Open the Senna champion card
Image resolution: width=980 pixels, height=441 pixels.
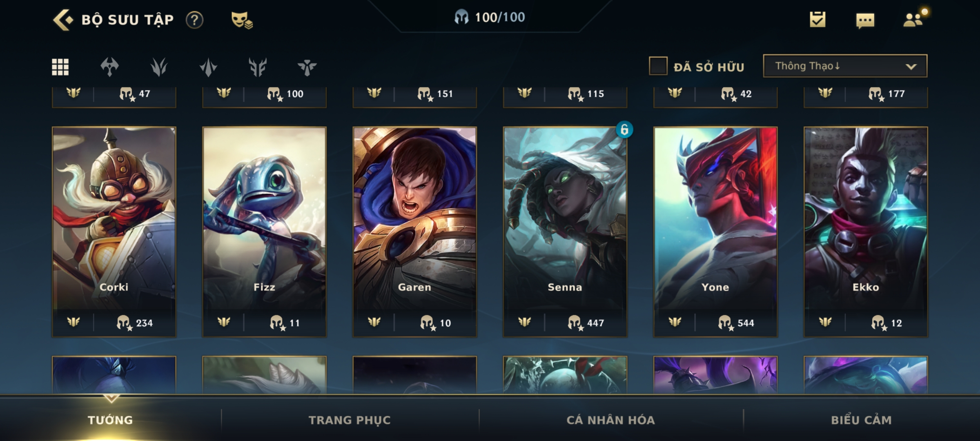pyautogui.click(x=565, y=232)
